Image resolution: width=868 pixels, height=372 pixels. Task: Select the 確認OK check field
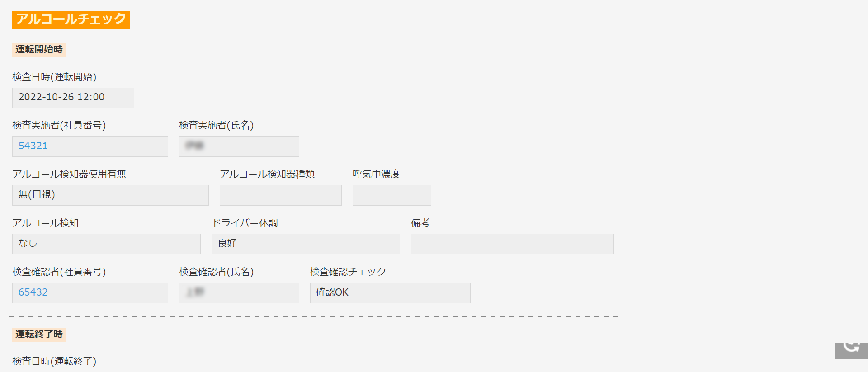click(390, 293)
